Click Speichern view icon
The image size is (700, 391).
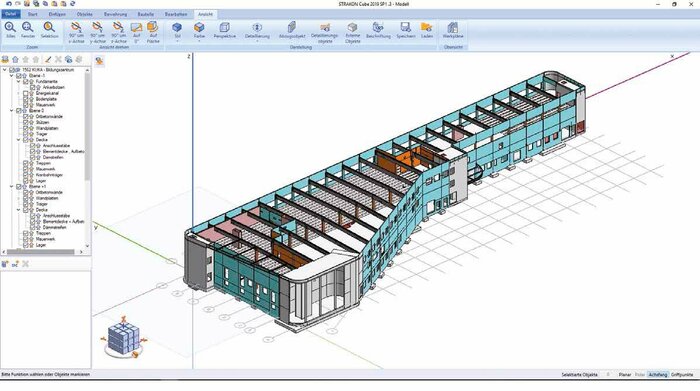click(x=405, y=27)
